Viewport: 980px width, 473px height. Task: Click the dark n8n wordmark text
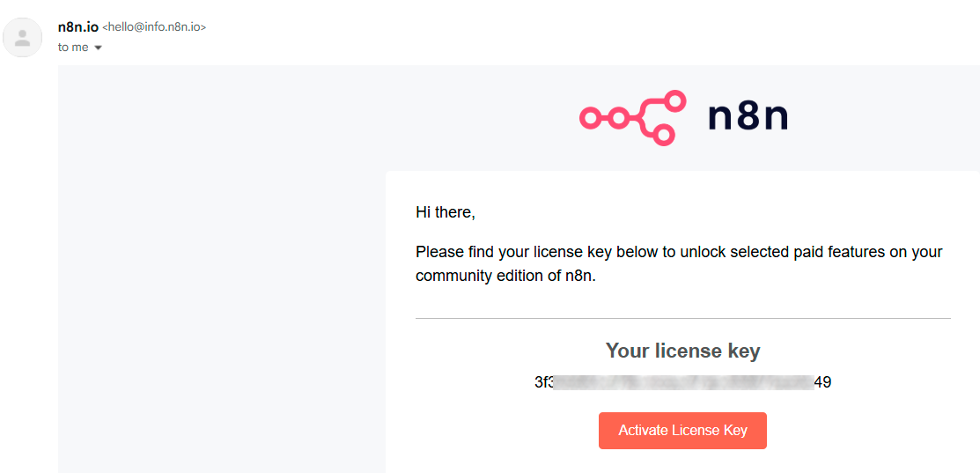pyautogui.click(x=748, y=118)
